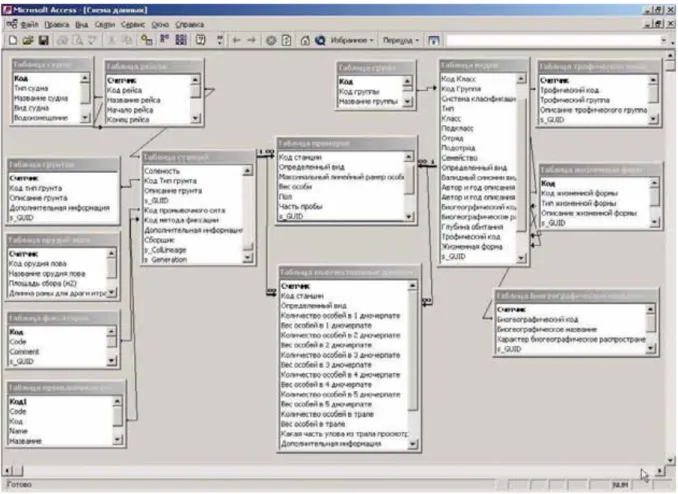The width and height of the screenshot is (678, 494).
Task: Select the Name field in the Код1 table
Action: point(18,431)
